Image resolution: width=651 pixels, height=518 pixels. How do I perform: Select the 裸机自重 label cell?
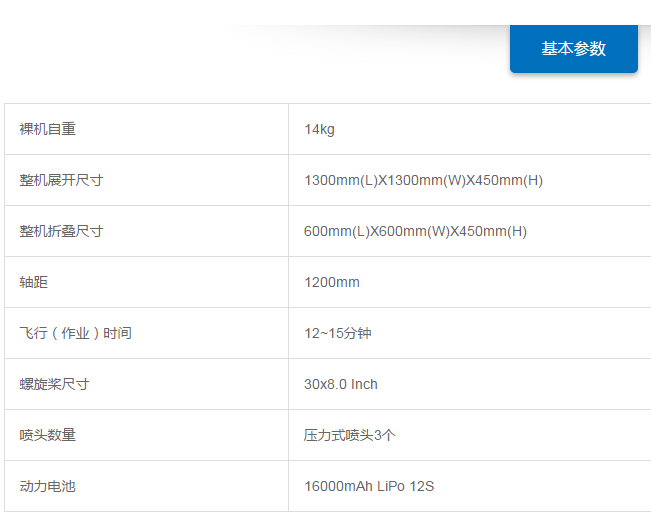(48, 129)
